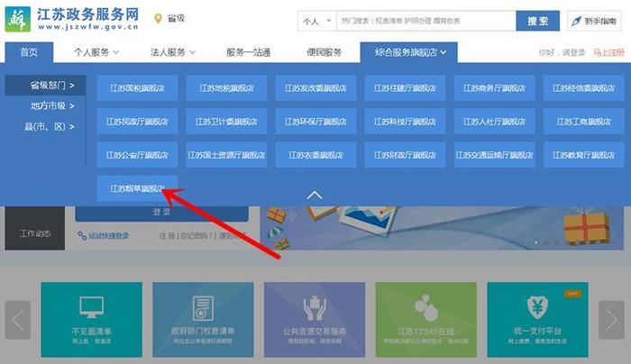Viewport: 631px width, 364px height.
Task: Open the 政府部门权责清单 document icon card
Action: [x=203, y=320]
